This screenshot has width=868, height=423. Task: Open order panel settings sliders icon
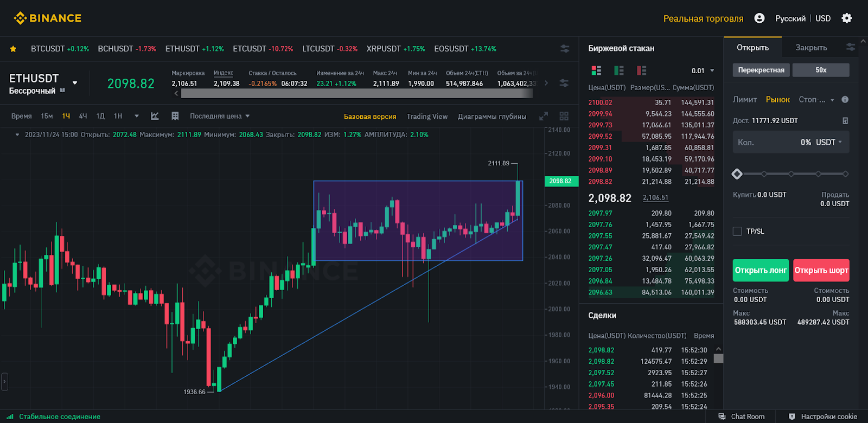(851, 47)
